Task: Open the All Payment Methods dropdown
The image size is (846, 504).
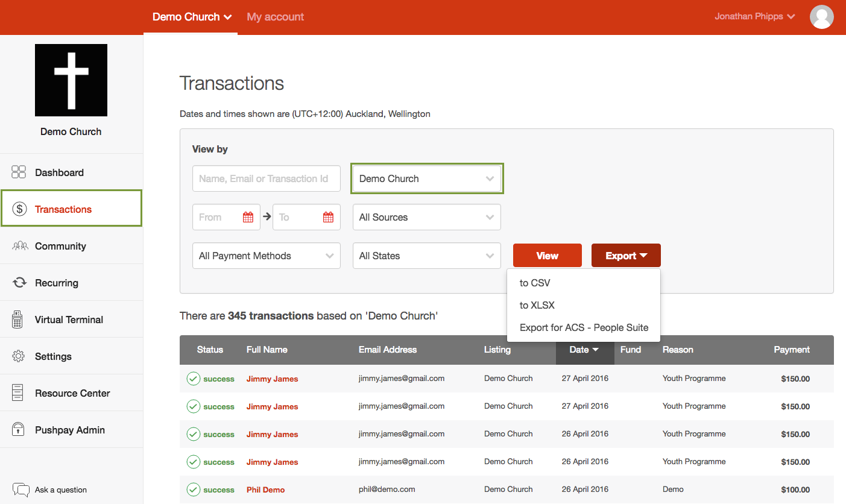Action: pyautogui.click(x=266, y=256)
